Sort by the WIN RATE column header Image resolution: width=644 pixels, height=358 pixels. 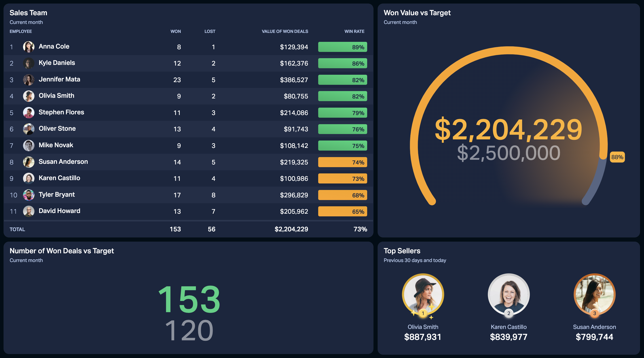pyautogui.click(x=354, y=31)
